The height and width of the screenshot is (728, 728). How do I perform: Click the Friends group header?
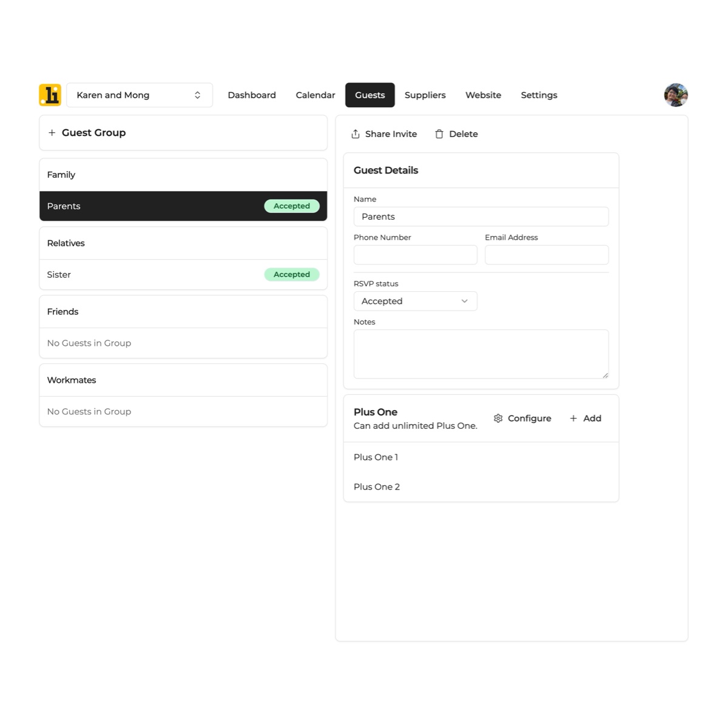[x=183, y=312]
